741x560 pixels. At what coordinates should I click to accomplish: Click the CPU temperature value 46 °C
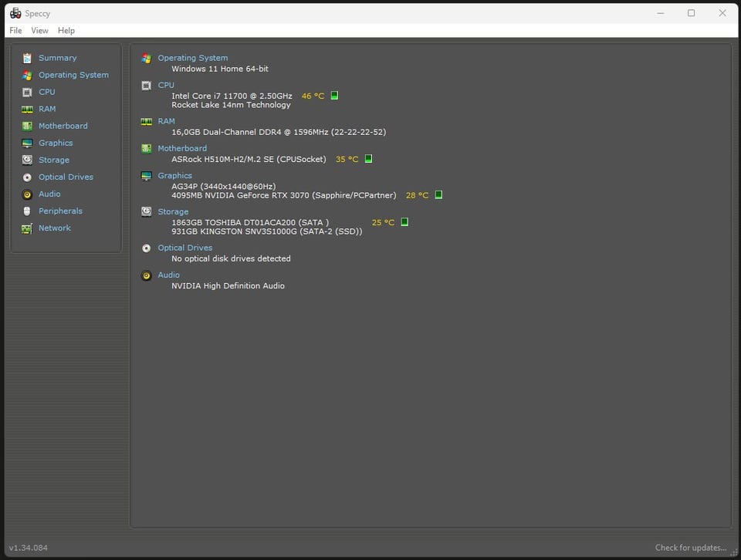coord(313,96)
